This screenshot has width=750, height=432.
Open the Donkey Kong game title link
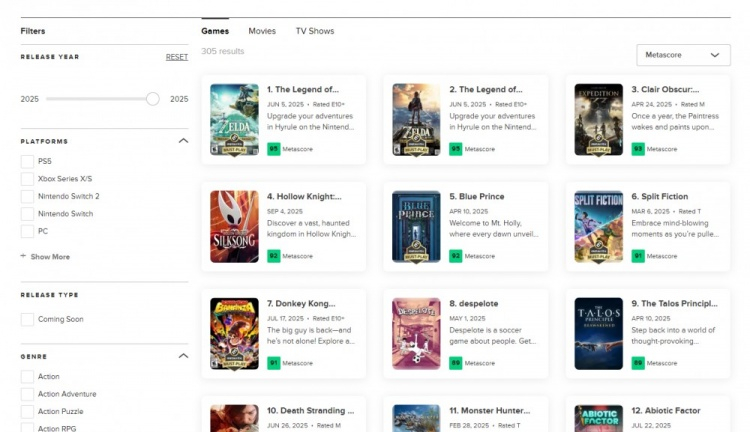301,303
